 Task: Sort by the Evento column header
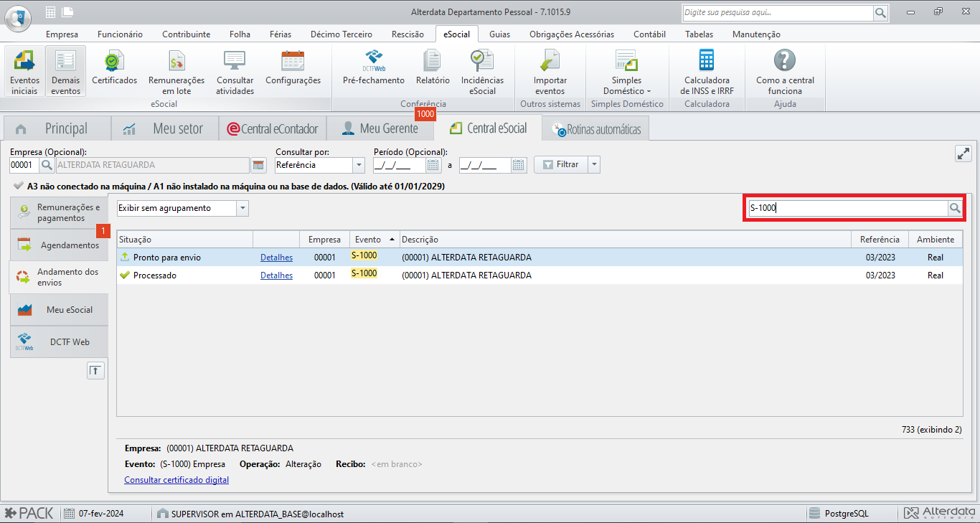coord(374,240)
